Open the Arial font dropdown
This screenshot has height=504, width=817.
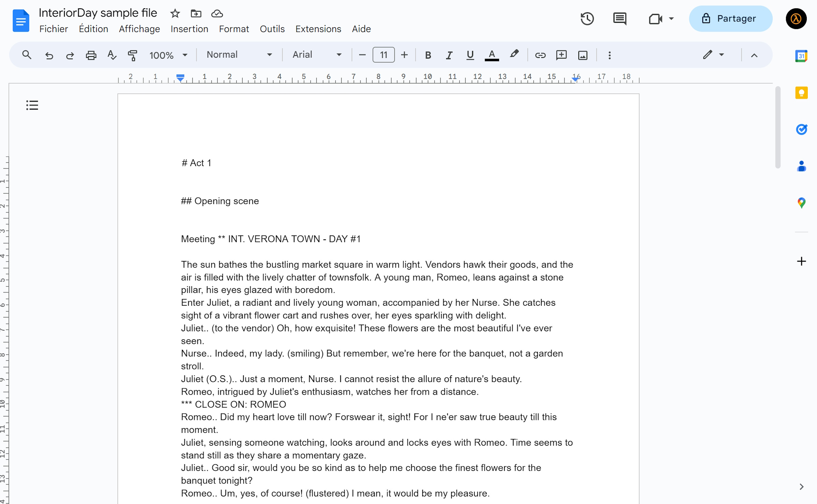point(317,55)
